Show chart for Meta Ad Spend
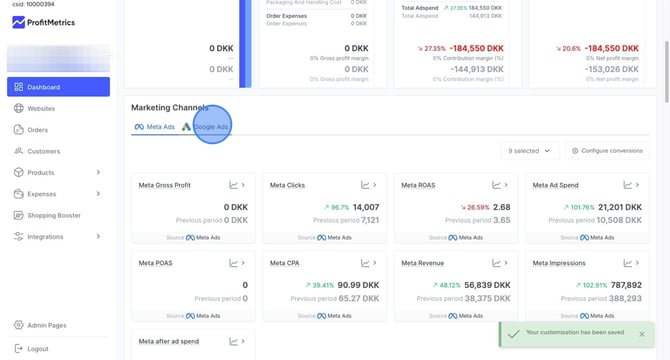The height and width of the screenshot is (360, 670). pos(627,185)
